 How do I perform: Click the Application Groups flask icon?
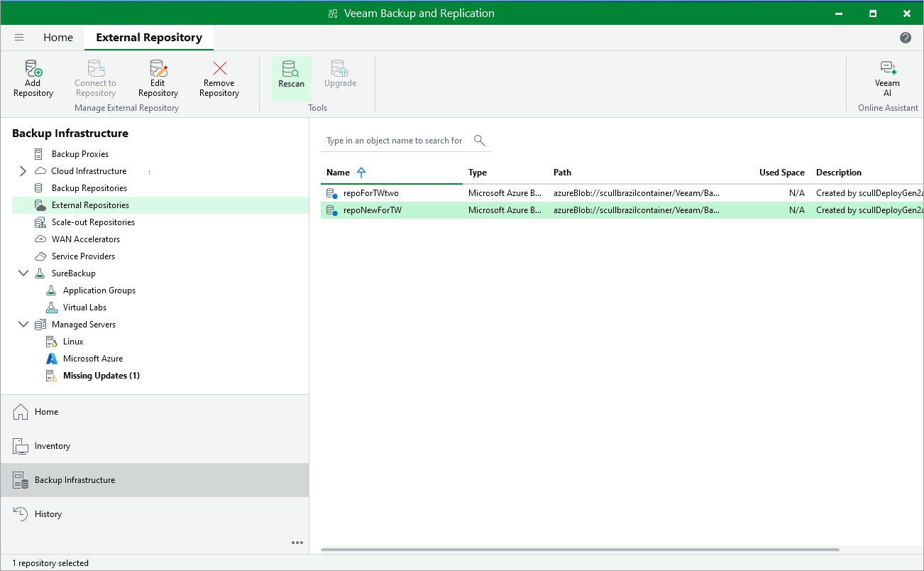[50, 290]
